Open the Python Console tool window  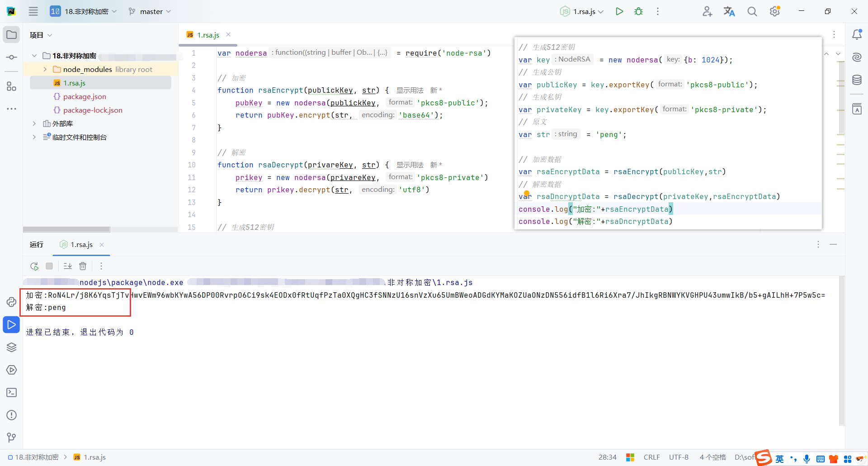coord(12,302)
